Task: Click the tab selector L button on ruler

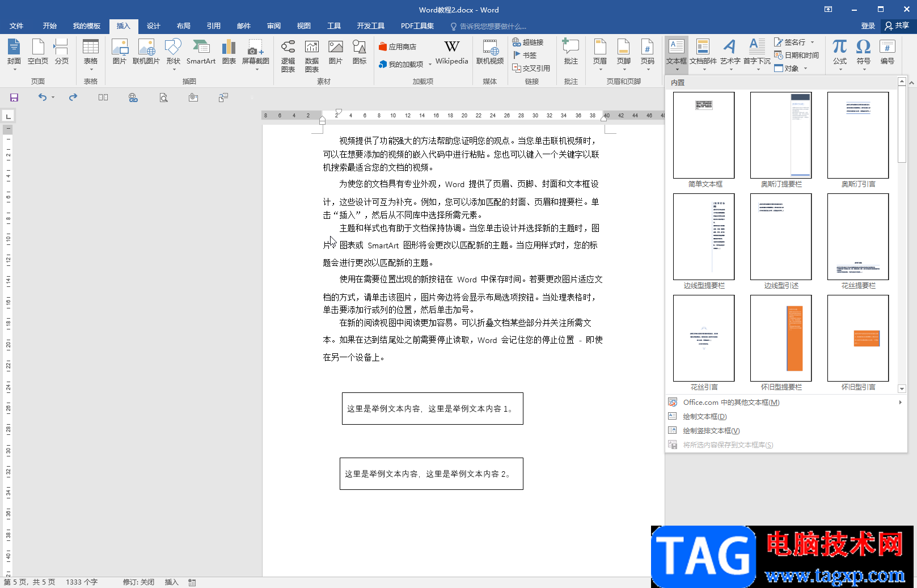Action: pos(8,116)
